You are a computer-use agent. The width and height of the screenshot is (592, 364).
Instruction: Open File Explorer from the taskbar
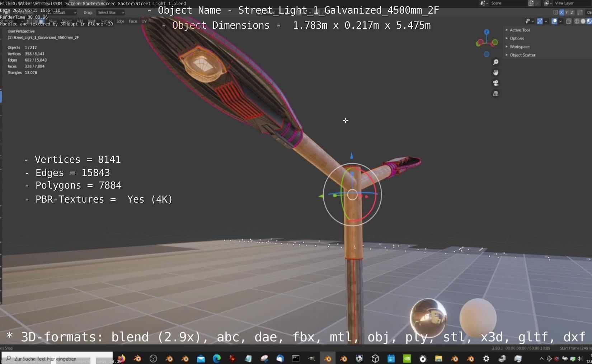coord(438,358)
